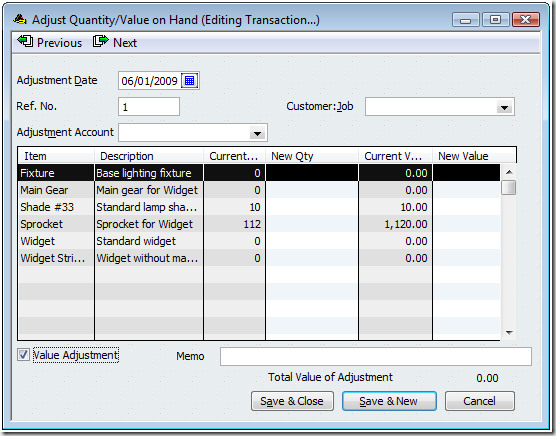Expand the Customer:Job dropdown
The height and width of the screenshot is (436, 556).
coord(504,107)
